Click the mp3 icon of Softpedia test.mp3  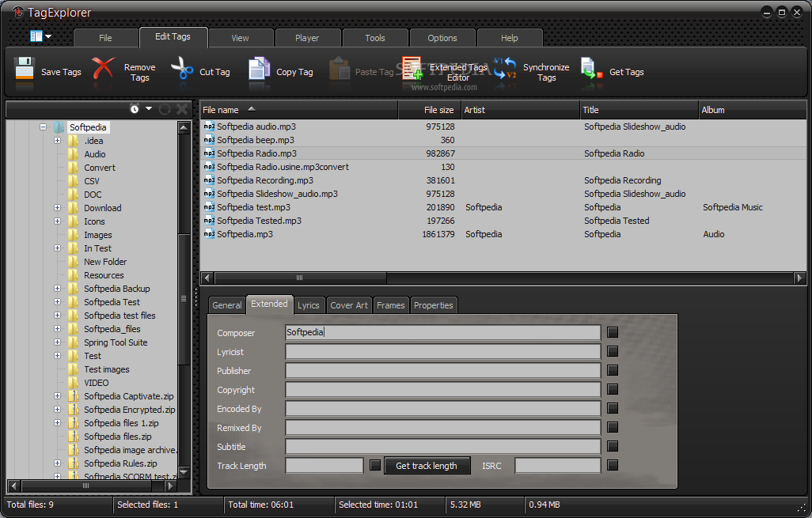(x=209, y=207)
